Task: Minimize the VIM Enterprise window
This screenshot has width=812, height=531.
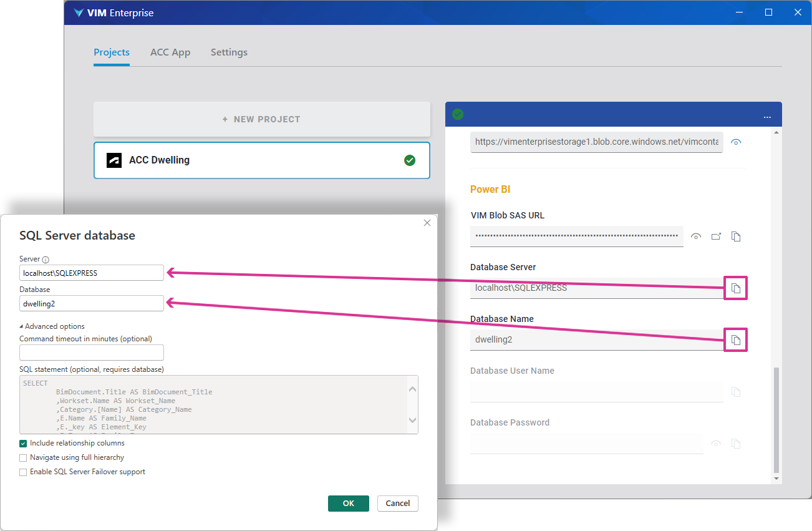Action: click(x=740, y=12)
